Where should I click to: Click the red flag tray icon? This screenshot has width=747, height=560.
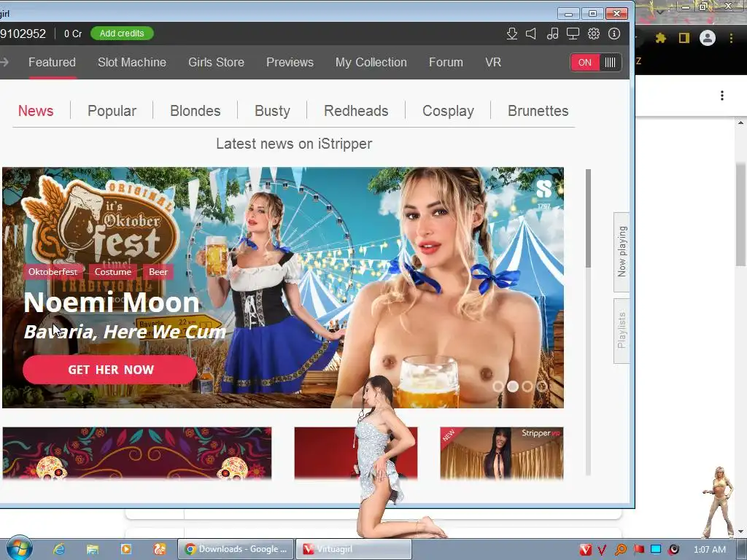(x=638, y=550)
